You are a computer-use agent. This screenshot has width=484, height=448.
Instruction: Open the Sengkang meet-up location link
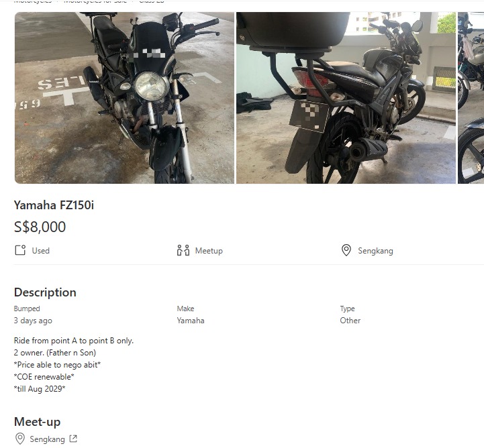[x=47, y=439]
